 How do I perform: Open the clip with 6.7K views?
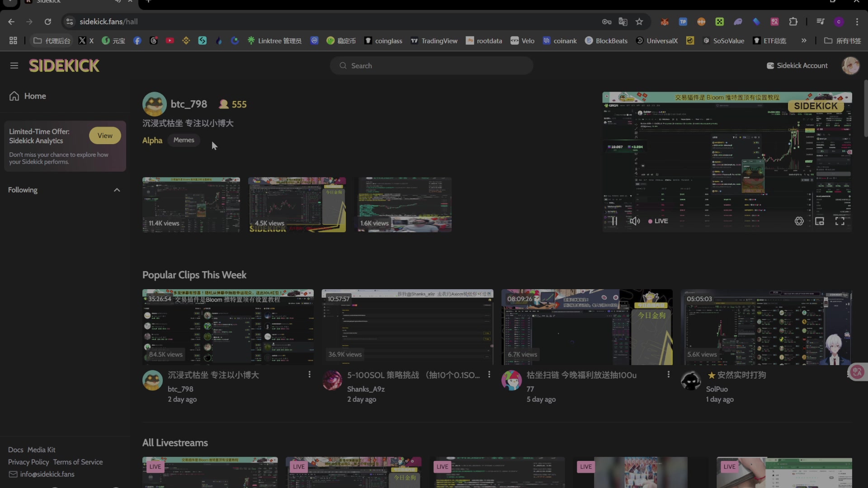(x=587, y=327)
